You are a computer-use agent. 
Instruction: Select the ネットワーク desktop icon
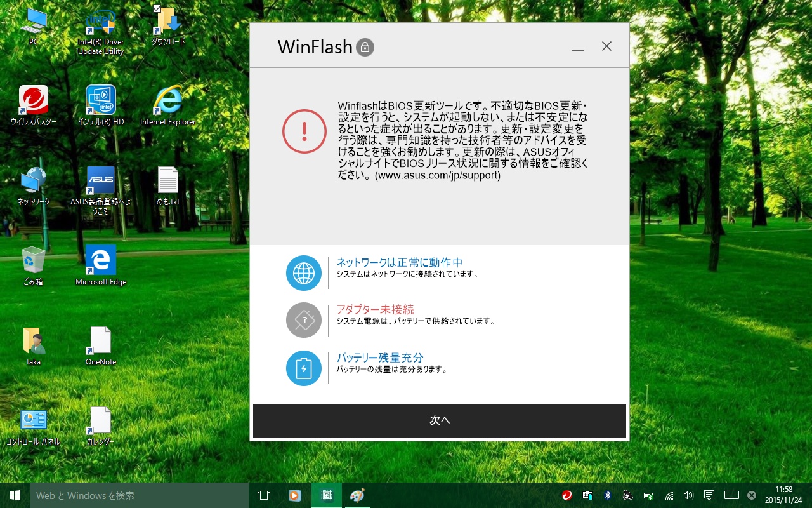pyautogui.click(x=34, y=186)
